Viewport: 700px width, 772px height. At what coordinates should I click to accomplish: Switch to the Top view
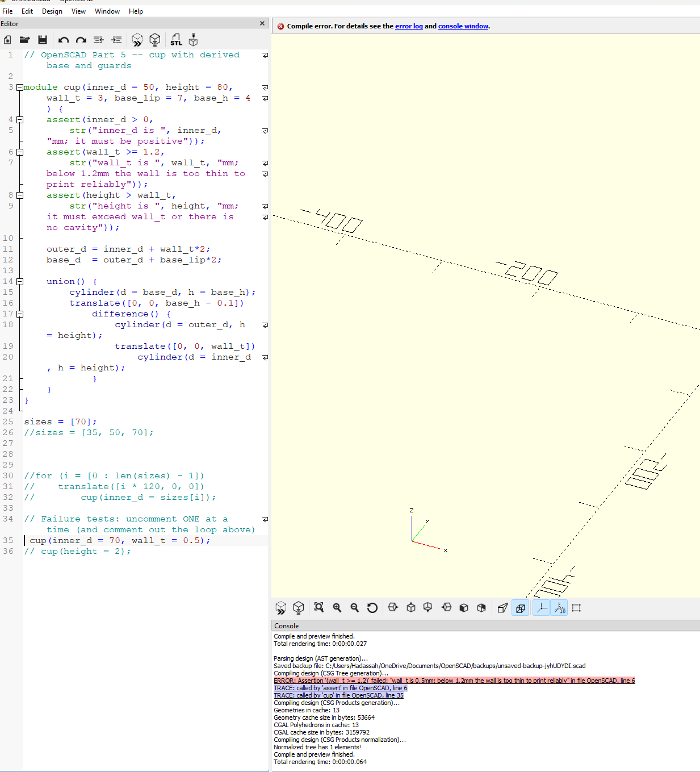(x=411, y=608)
